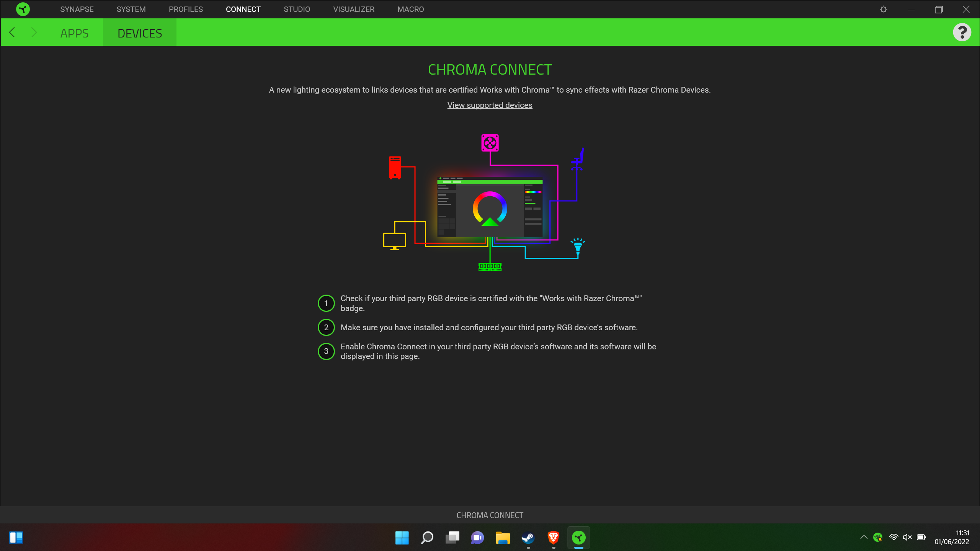980x551 pixels.
Task: Click the Razer logo icon
Action: [23, 9]
